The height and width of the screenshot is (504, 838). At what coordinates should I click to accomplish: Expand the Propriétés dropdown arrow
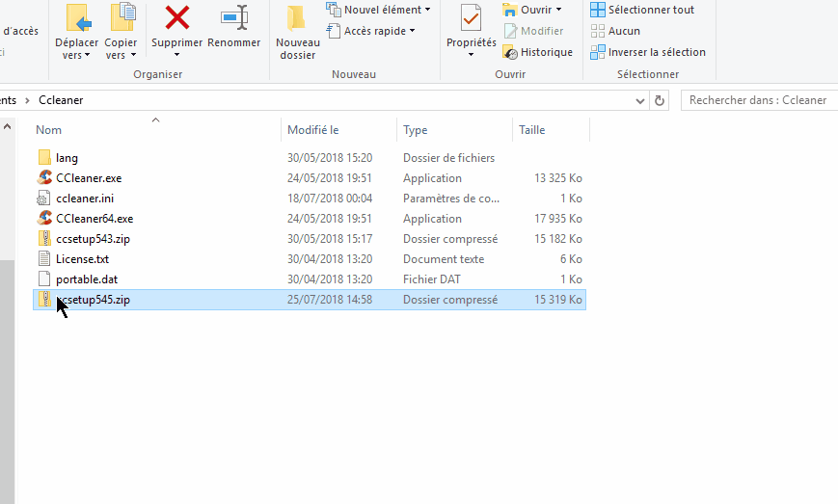click(x=471, y=55)
